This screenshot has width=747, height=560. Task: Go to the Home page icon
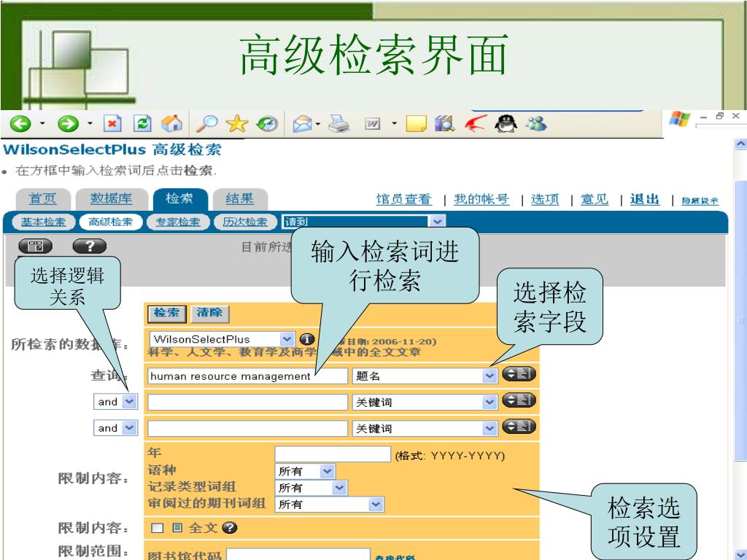point(171,124)
